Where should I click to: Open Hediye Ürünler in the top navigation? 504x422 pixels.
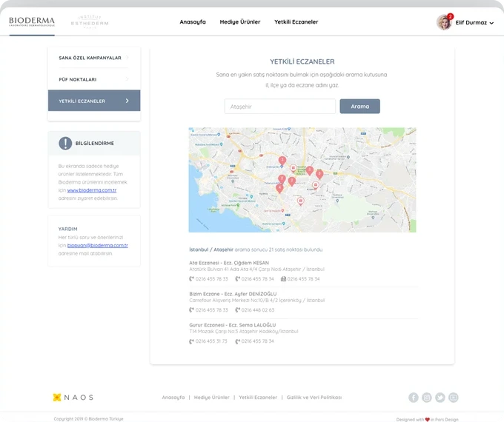[x=240, y=21]
